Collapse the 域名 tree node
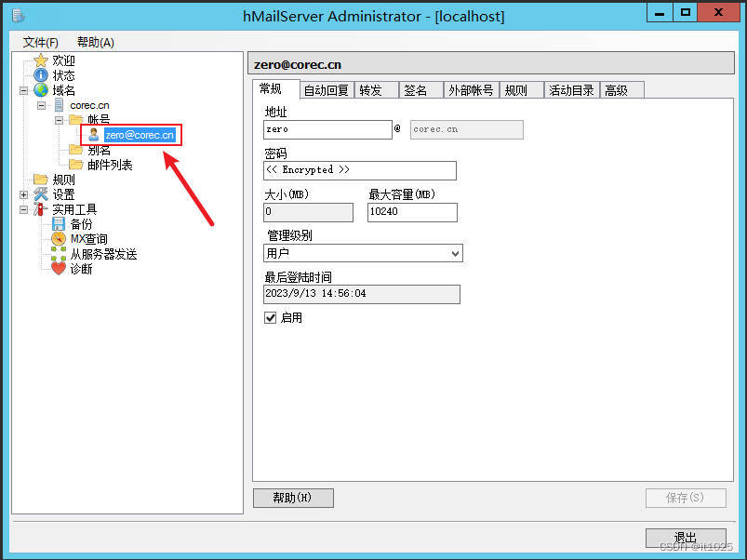 (23, 90)
